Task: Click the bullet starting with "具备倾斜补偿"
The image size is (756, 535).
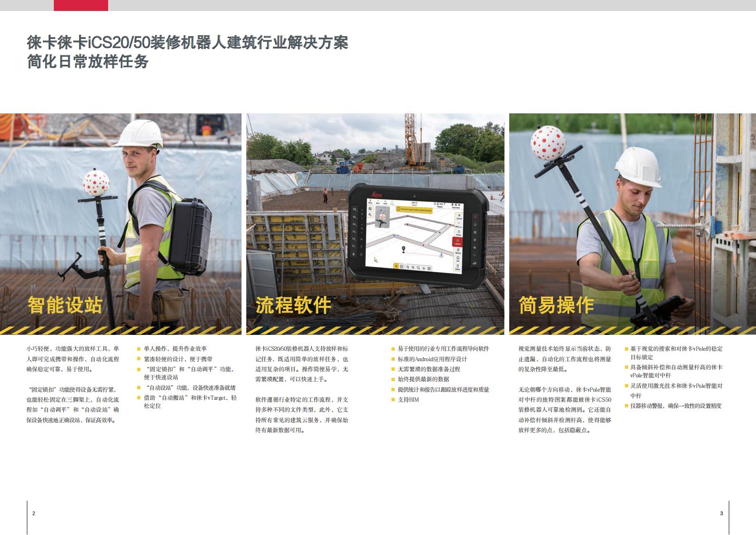Action: coord(673,371)
